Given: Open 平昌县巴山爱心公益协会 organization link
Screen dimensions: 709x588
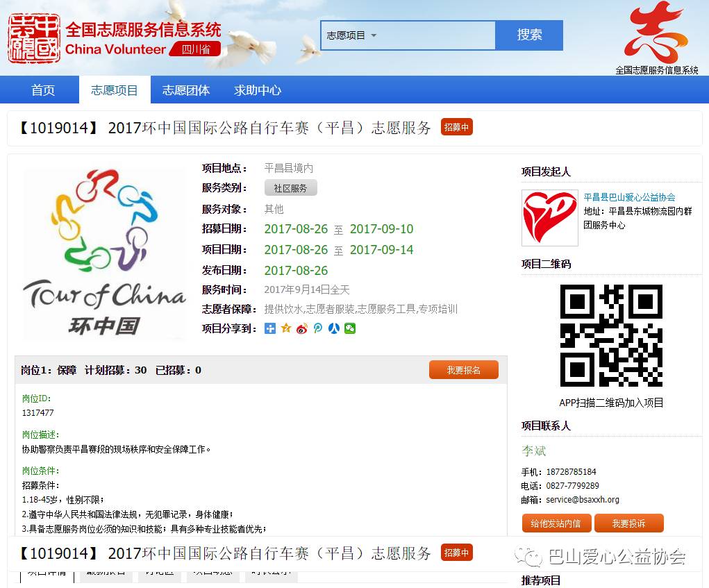Looking at the screenshot, I should point(629,197).
